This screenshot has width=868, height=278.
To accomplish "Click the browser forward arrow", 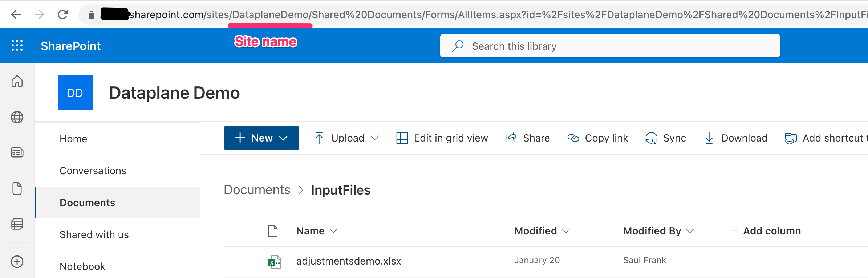I will (x=39, y=15).
